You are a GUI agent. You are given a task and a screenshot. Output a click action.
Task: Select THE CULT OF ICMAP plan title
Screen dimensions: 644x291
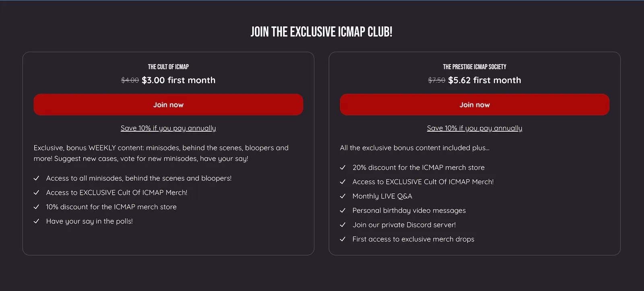pos(168,67)
